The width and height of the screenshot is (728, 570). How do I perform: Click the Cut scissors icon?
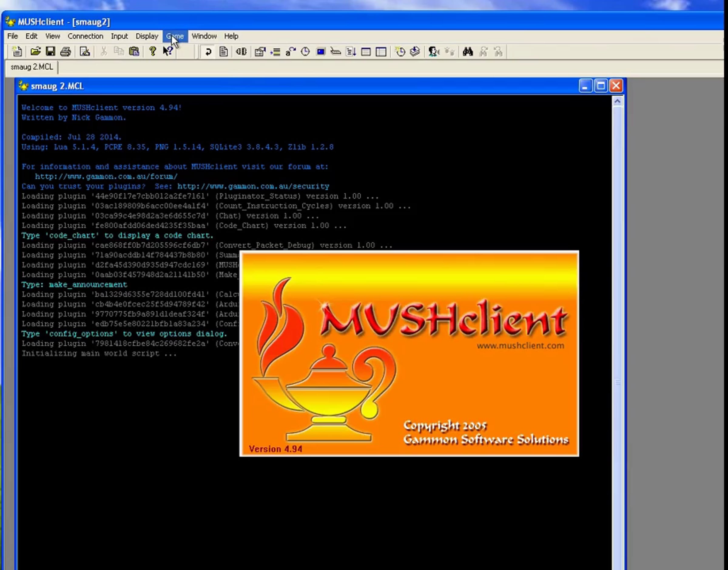point(104,51)
